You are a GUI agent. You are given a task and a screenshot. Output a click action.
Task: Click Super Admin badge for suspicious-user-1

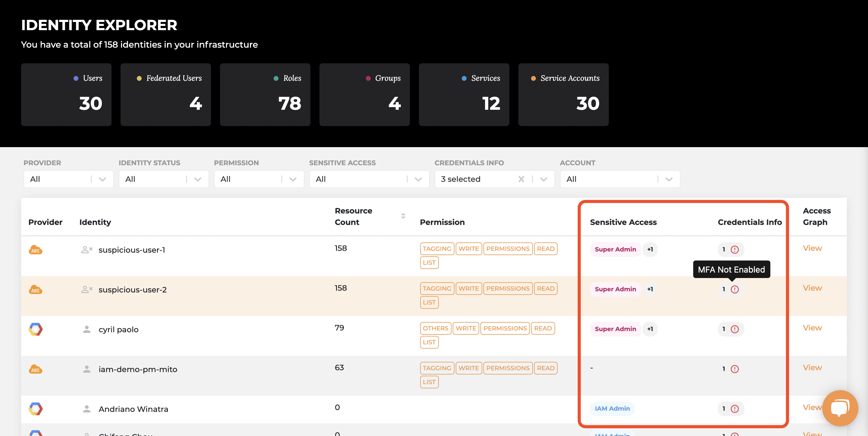point(615,250)
